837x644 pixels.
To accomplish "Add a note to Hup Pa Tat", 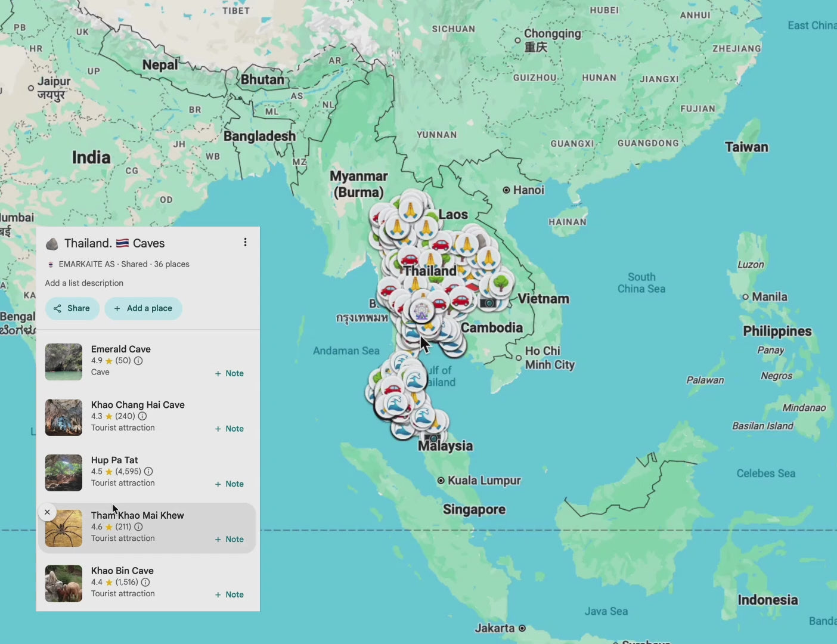I will pos(229,484).
